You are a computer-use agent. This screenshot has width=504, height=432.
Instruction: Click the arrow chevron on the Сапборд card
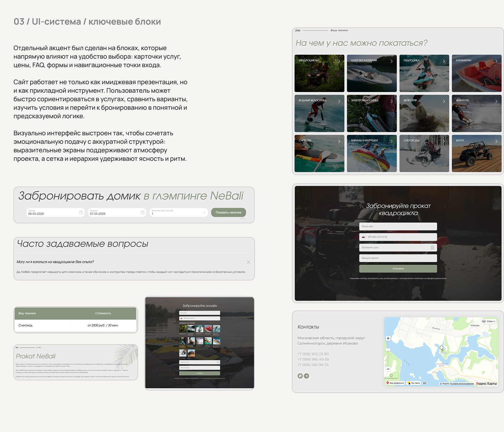(339, 141)
